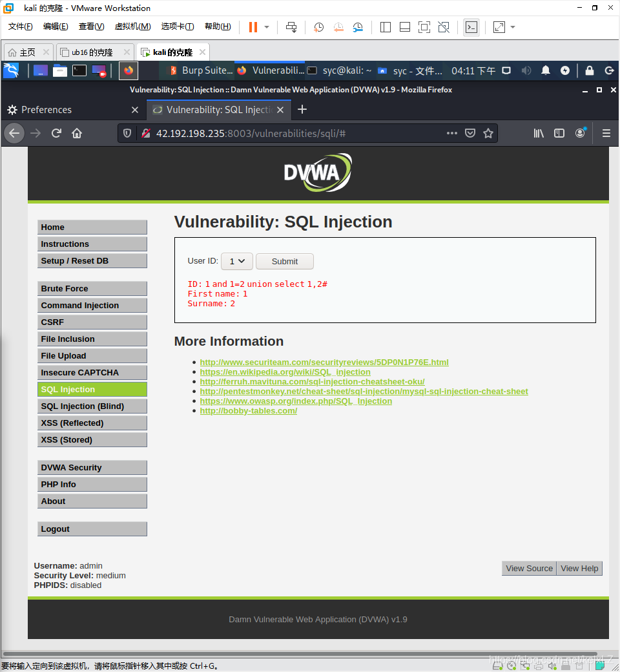Open the 选项卡(T) menu
Screen dimensions: 620x672
pos(178,26)
